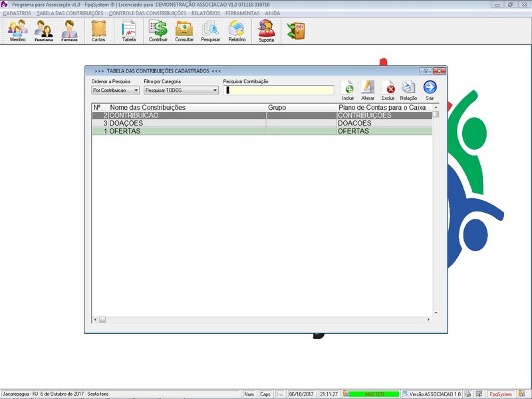Click Relação print list icon
The height and width of the screenshot is (399, 532).
pos(408,90)
